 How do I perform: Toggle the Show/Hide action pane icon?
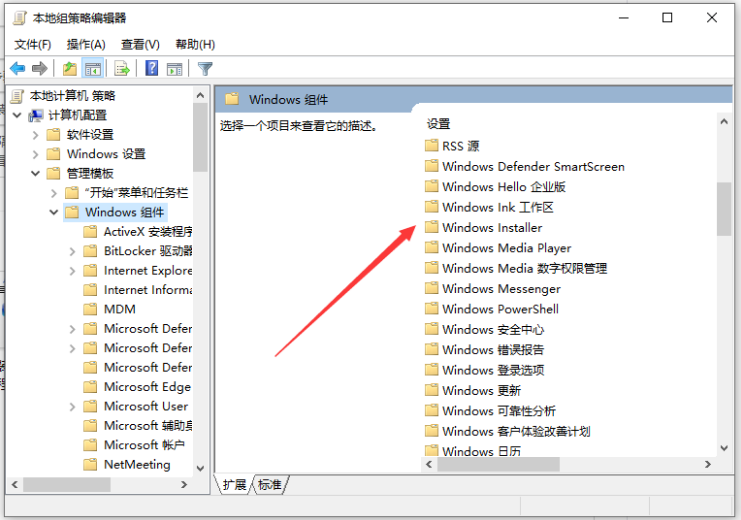point(174,69)
